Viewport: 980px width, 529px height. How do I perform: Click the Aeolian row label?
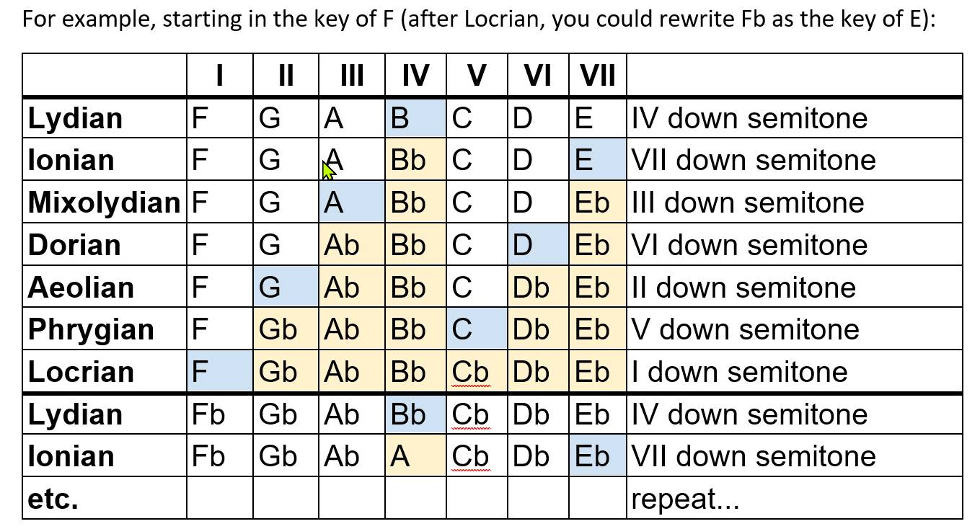click(81, 287)
